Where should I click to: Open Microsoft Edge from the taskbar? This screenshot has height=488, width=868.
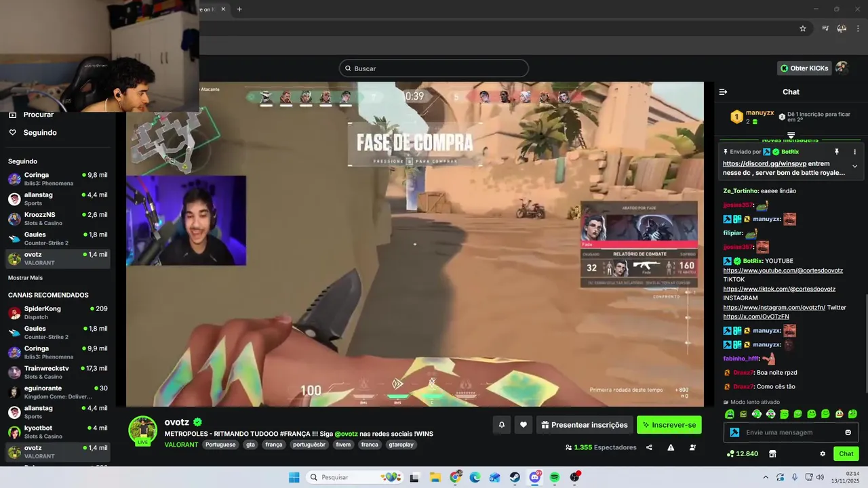point(475,477)
